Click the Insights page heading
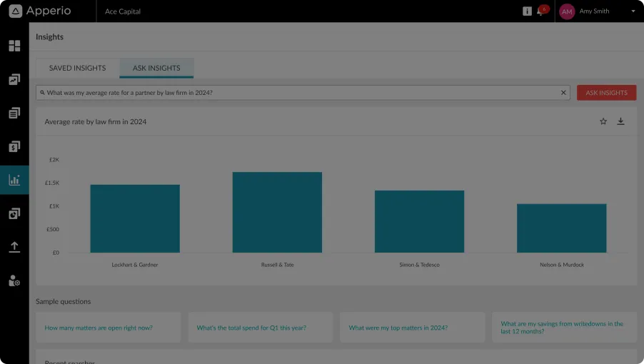The image size is (644, 364). [50, 37]
